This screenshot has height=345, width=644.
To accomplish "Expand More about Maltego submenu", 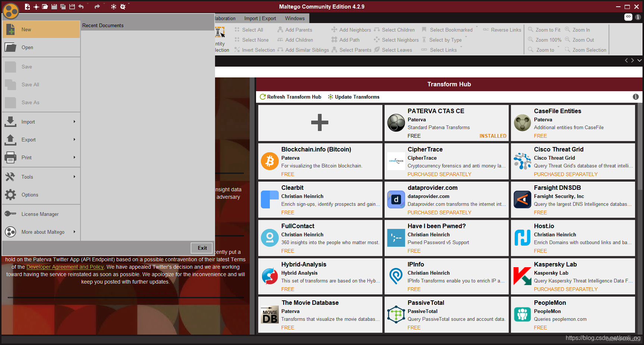I will pos(41,232).
